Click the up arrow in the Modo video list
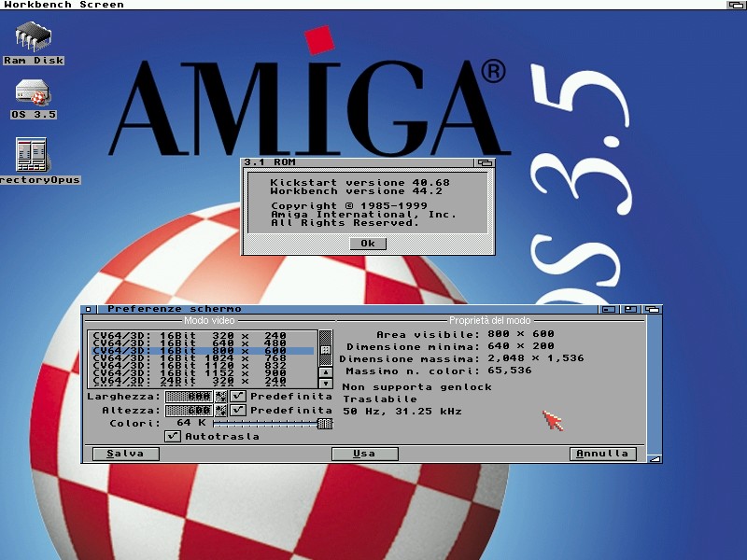This screenshot has width=747, height=560. tap(325, 371)
